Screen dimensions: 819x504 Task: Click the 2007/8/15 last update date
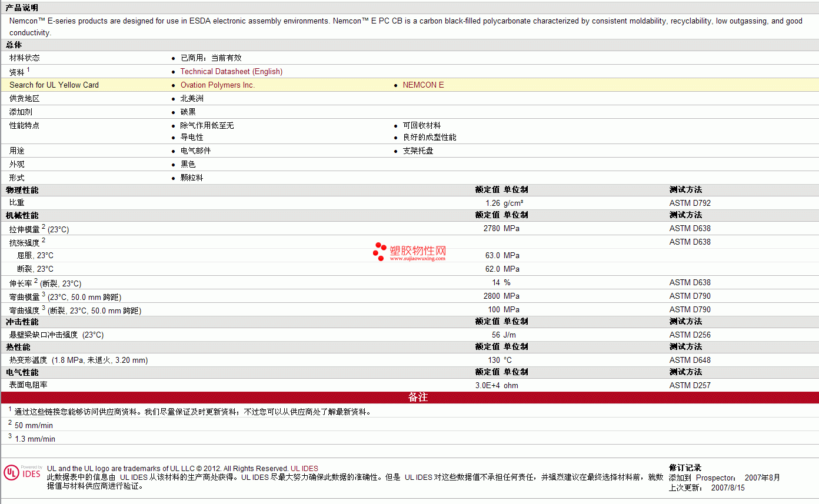(x=728, y=488)
